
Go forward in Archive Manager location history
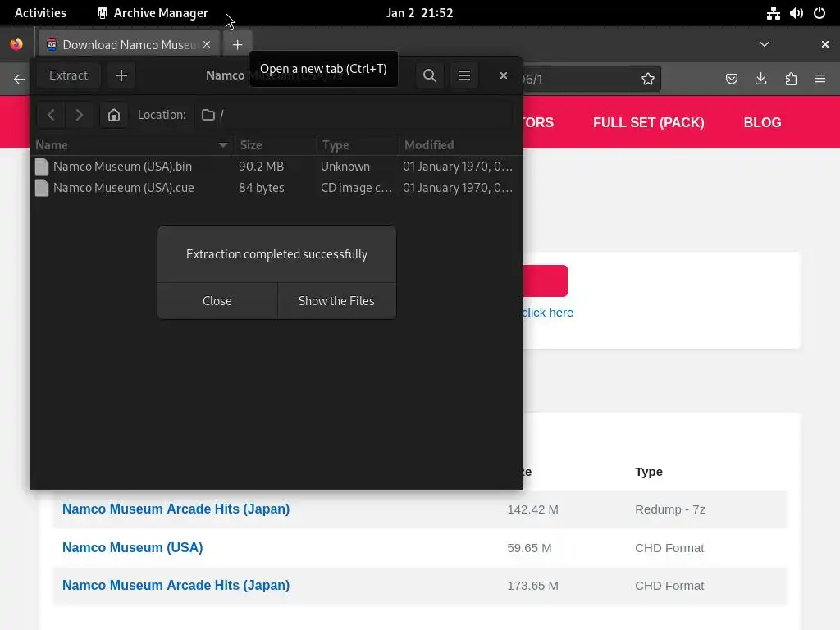pyautogui.click(x=80, y=115)
